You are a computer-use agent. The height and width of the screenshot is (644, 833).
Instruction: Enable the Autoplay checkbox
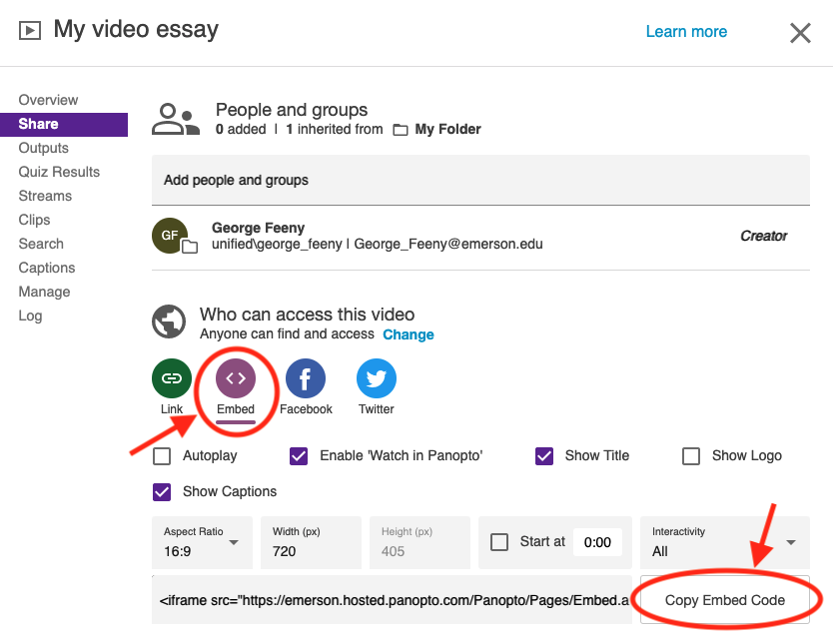pyautogui.click(x=162, y=456)
